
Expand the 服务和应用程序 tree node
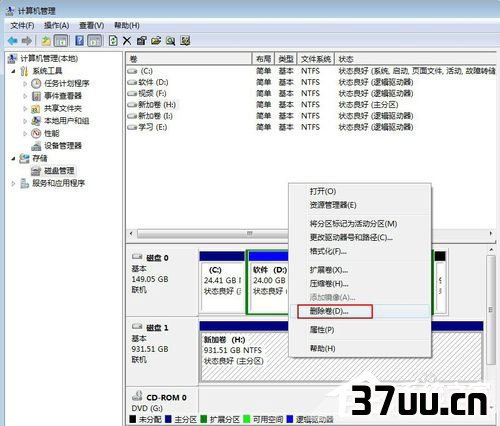13,183
